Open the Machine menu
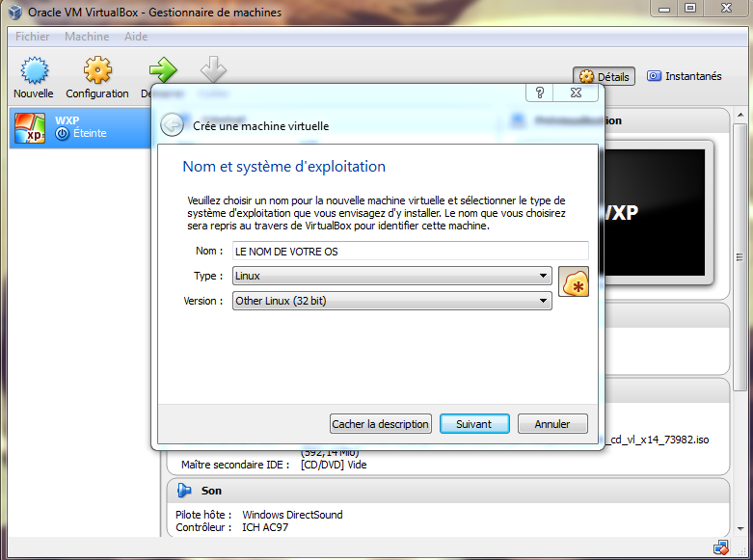This screenshot has width=753, height=560. [x=87, y=37]
